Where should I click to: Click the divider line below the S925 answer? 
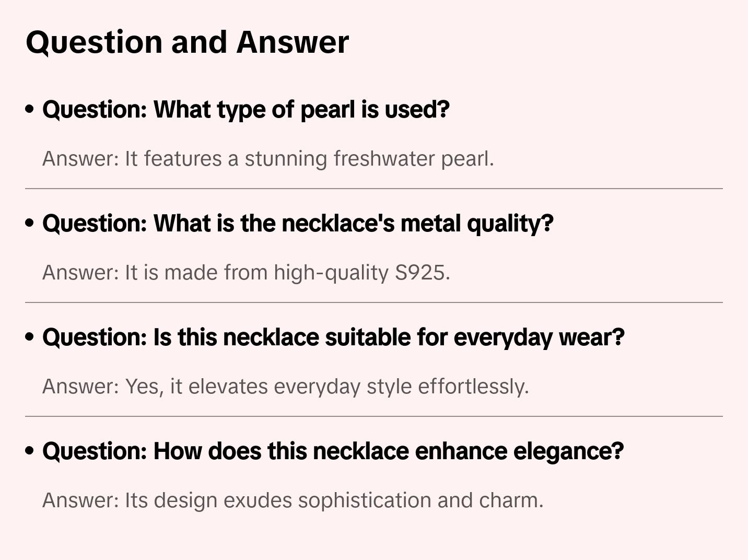(374, 302)
